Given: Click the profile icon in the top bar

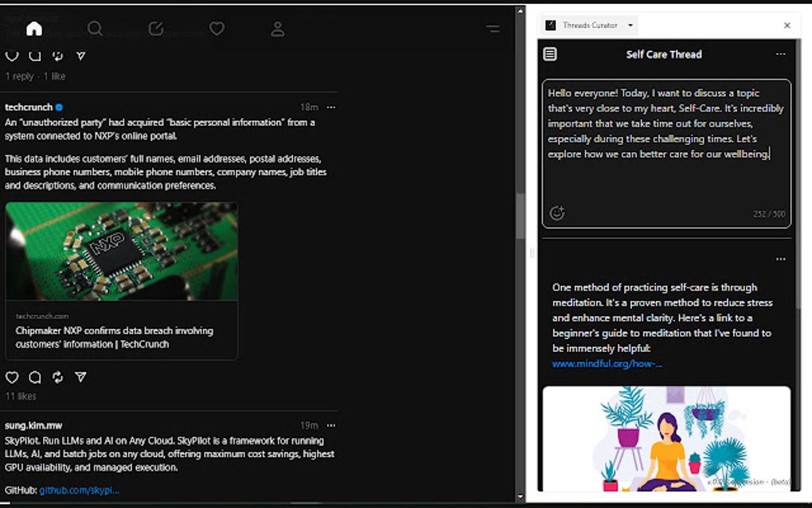Looking at the screenshot, I should 277,29.
